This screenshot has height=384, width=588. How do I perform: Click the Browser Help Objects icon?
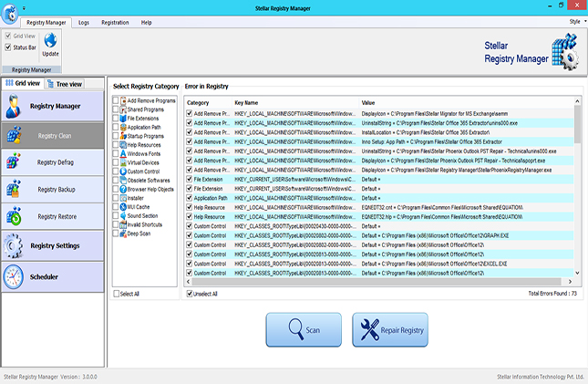(123, 189)
